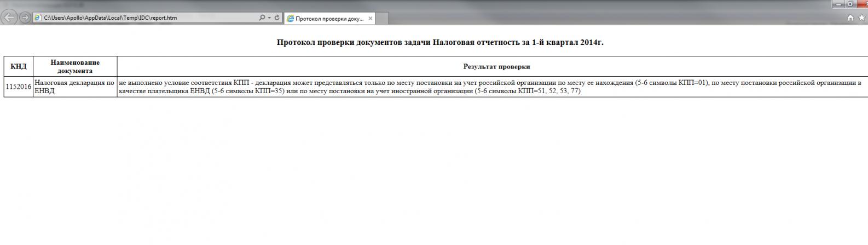
Task: Click the 'Налоговая декларация по ЕНВД' cell
Action: (74, 87)
